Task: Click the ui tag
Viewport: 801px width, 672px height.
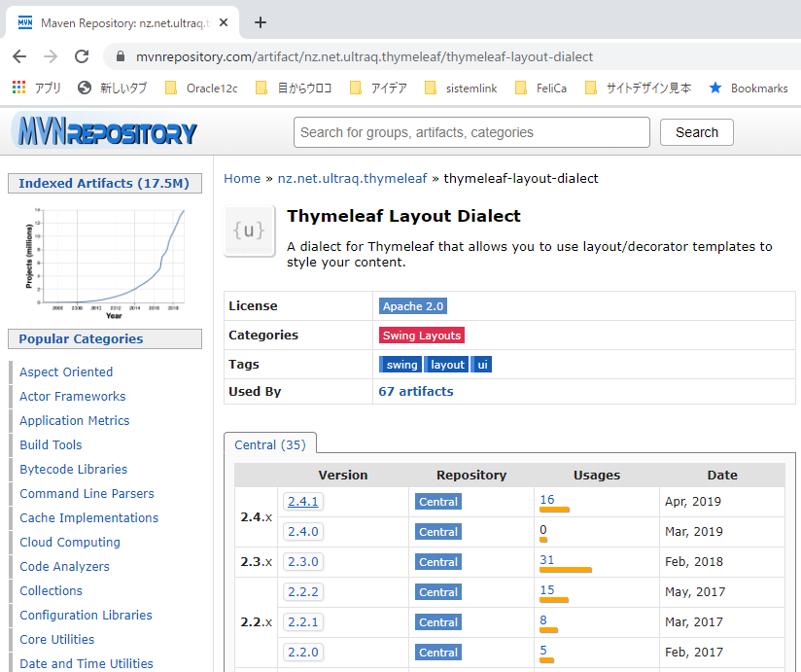Action: pos(482,365)
